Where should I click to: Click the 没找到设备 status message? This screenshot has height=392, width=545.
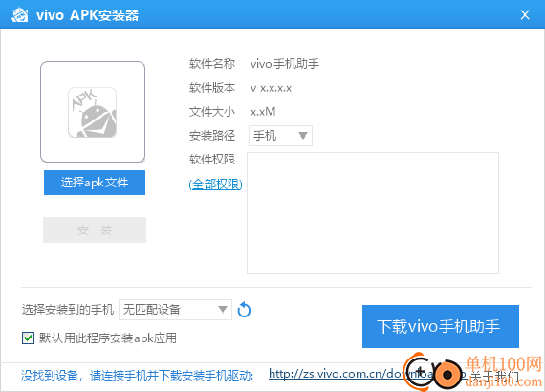coord(137,376)
